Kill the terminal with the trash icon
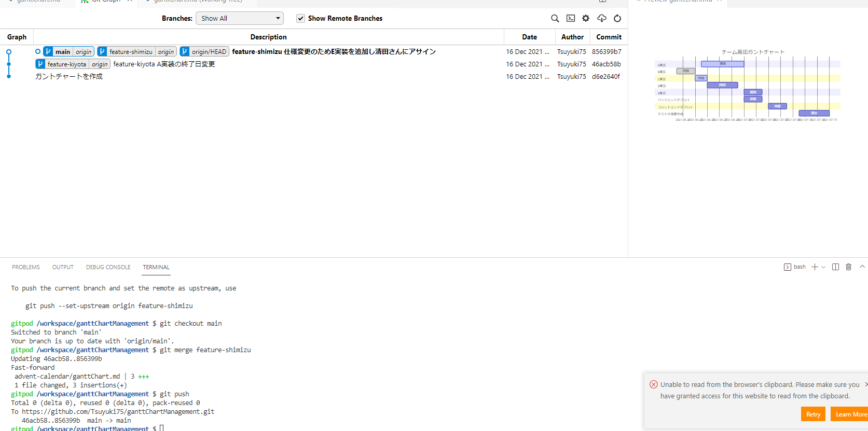868x431 pixels. pos(849,267)
